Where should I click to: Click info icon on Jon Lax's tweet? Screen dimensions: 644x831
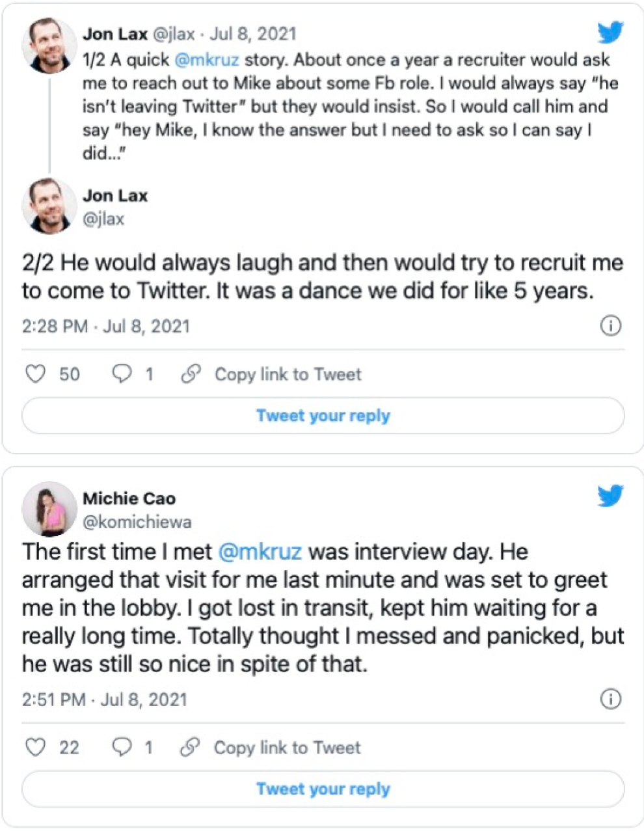pos(610,325)
